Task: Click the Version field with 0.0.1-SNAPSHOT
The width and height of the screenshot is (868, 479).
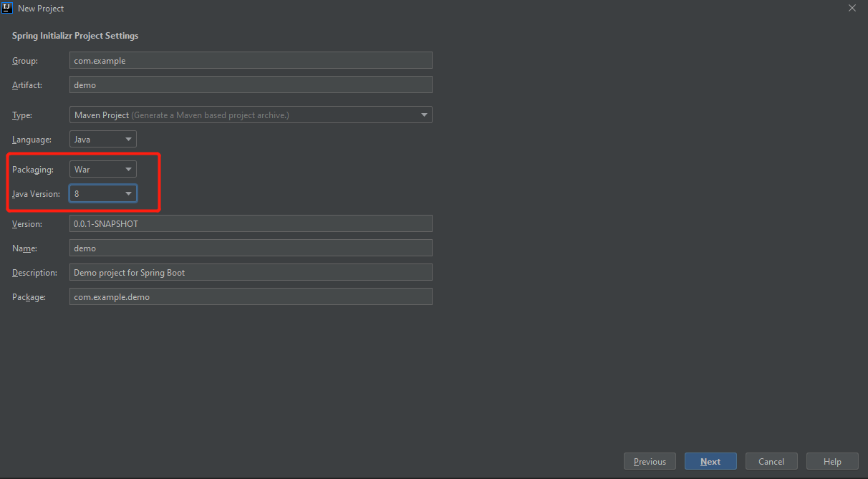Action: click(x=251, y=223)
